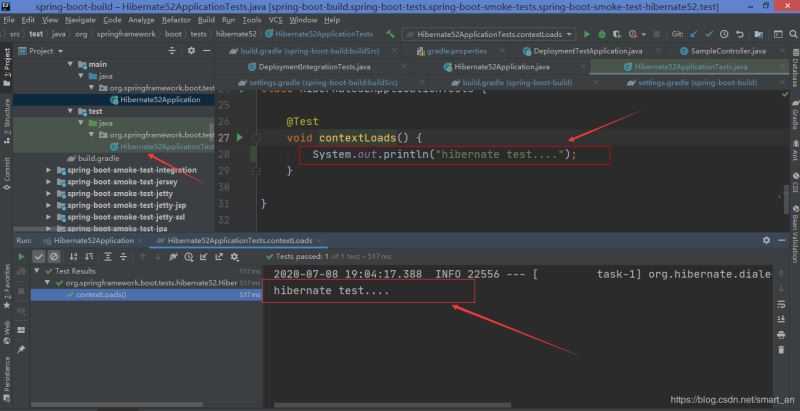Open the Refactor menu
The image size is (800, 411).
(174, 19)
